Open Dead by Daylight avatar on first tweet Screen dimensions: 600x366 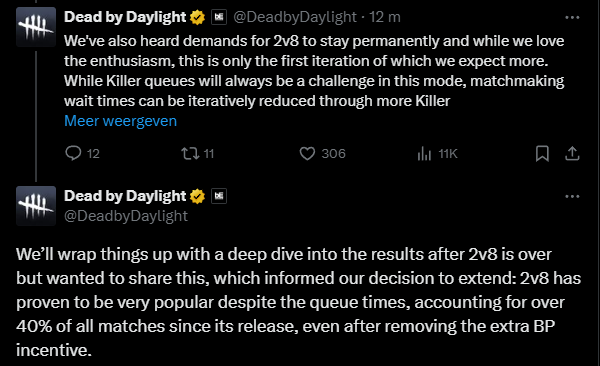coord(36,27)
